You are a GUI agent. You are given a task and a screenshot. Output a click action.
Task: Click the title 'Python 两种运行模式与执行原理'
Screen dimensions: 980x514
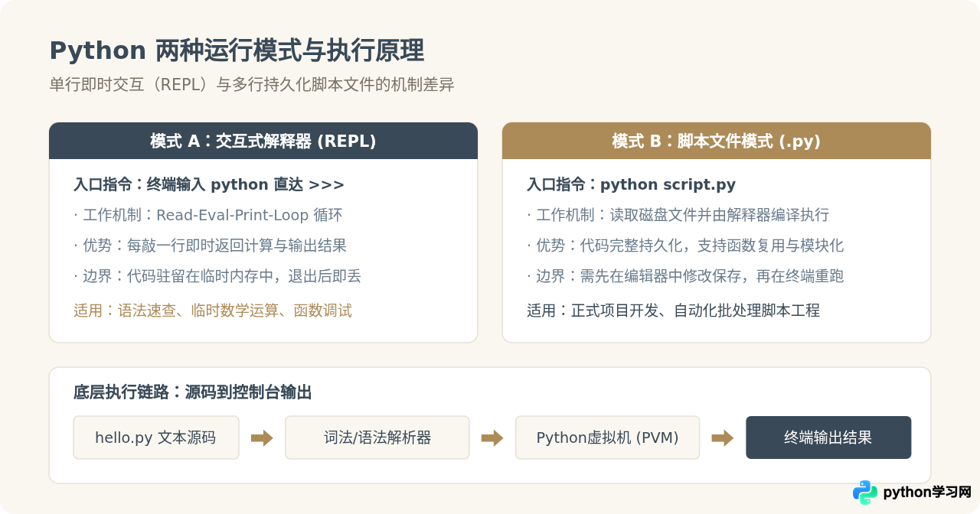pos(237,51)
